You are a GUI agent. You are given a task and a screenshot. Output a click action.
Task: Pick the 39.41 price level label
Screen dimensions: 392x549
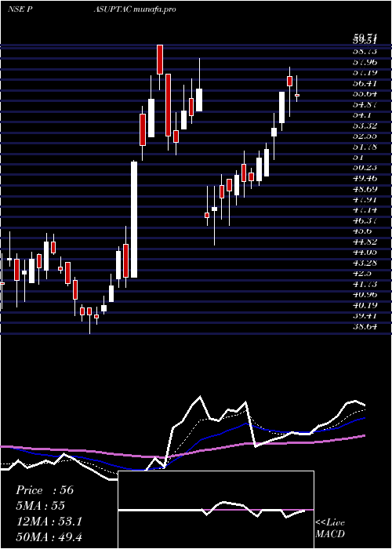click(365, 315)
